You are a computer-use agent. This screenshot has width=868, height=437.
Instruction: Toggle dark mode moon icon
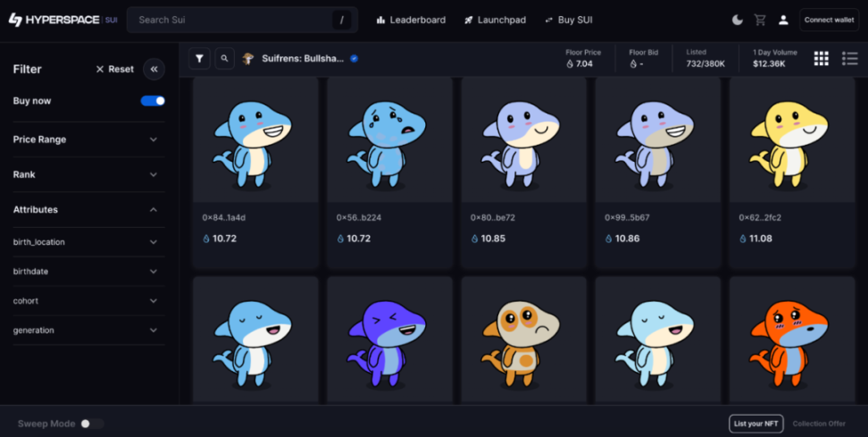(737, 20)
